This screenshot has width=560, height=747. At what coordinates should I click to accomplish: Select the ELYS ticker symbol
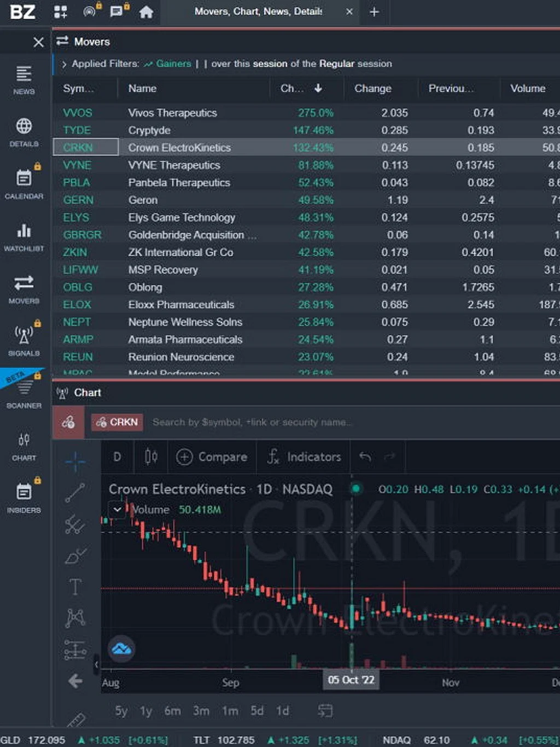(76, 217)
